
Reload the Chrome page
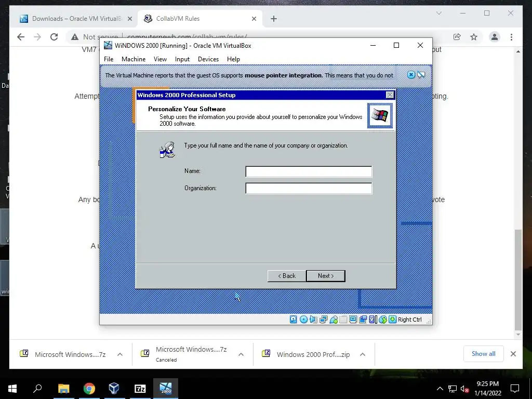point(54,37)
